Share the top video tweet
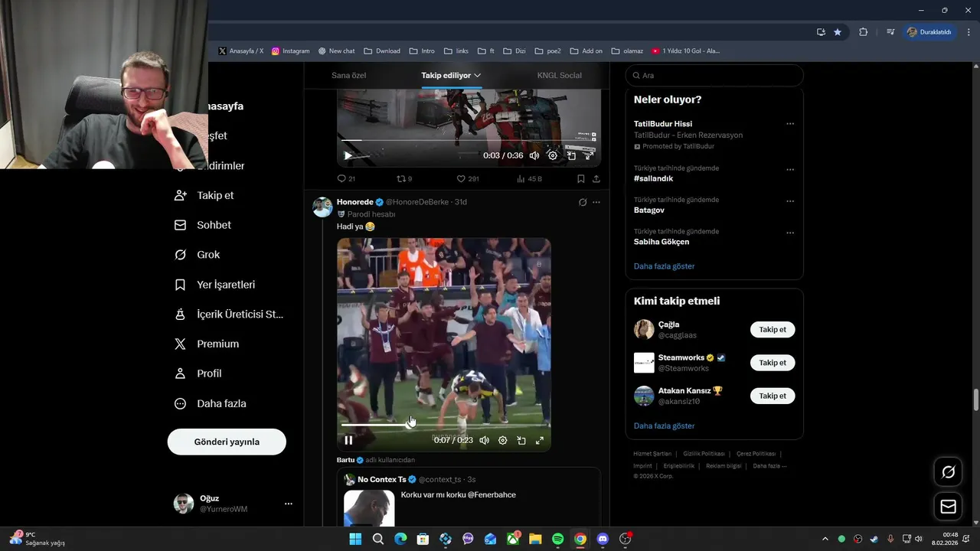This screenshot has width=980, height=551. (x=596, y=178)
